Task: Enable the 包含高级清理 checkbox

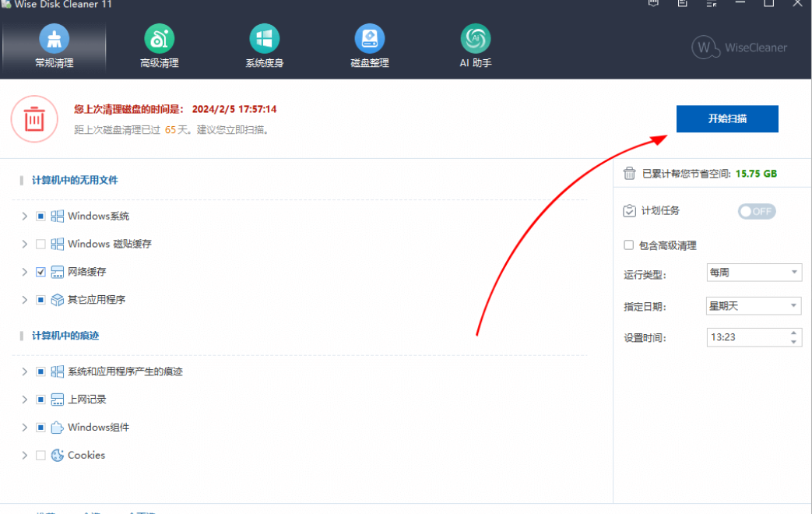Action: [629, 245]
